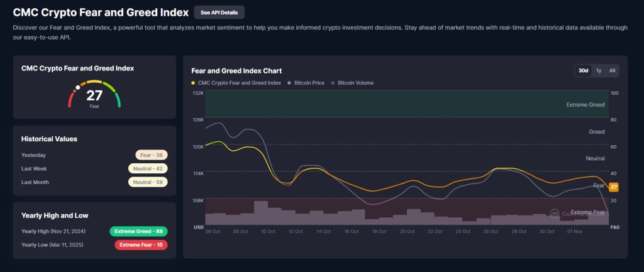Click the See API Details button

pyautogui.click(x=219, y=13)
